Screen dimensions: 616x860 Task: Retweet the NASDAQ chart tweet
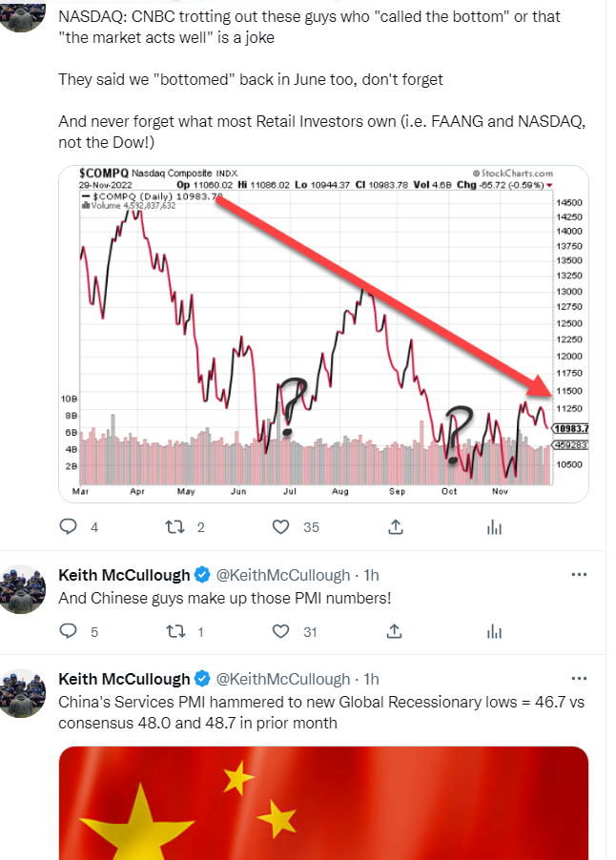coord(174,526)
